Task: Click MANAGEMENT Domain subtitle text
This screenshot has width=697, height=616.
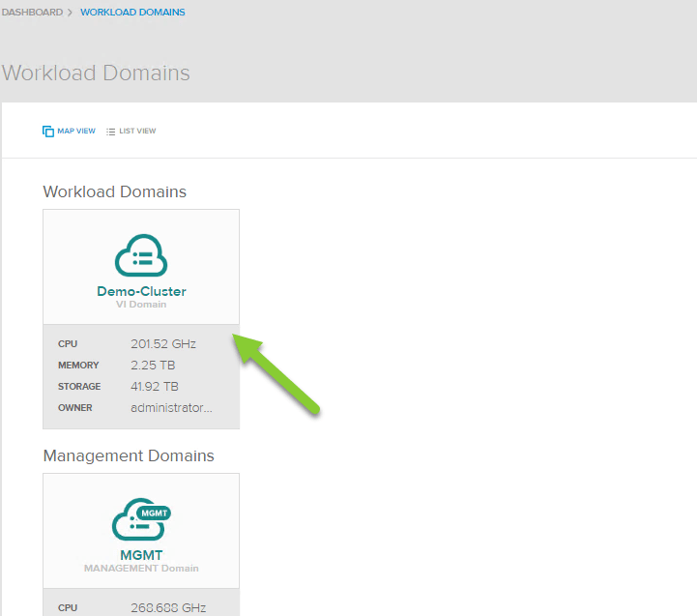Action: pos(141,569)
